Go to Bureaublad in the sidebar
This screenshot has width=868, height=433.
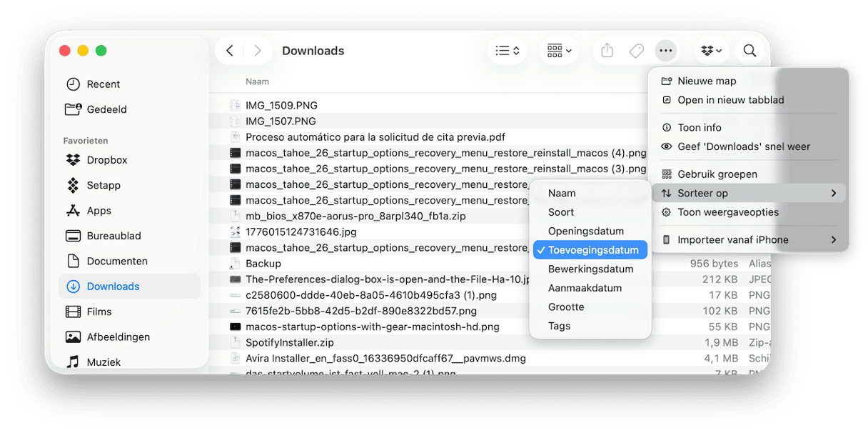tap(129, 236)
